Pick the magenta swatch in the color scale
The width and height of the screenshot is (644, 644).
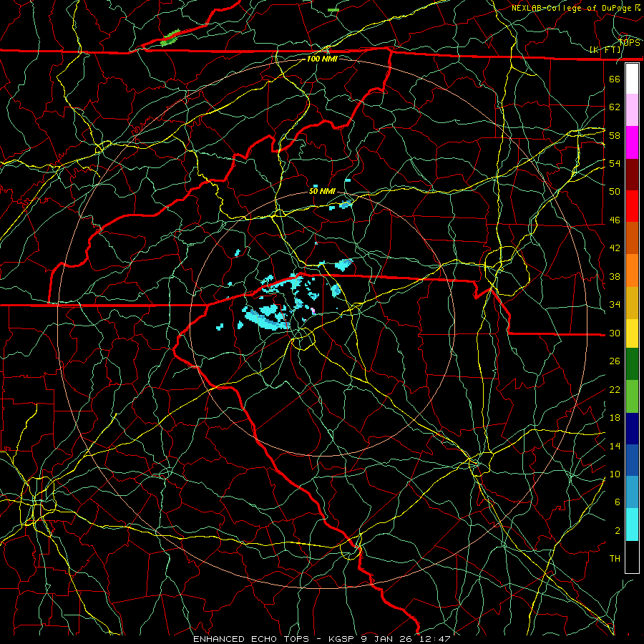click(632, 142)
